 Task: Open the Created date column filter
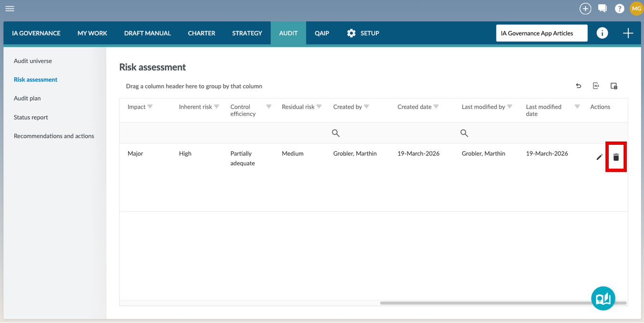click(x=436, y=107)
